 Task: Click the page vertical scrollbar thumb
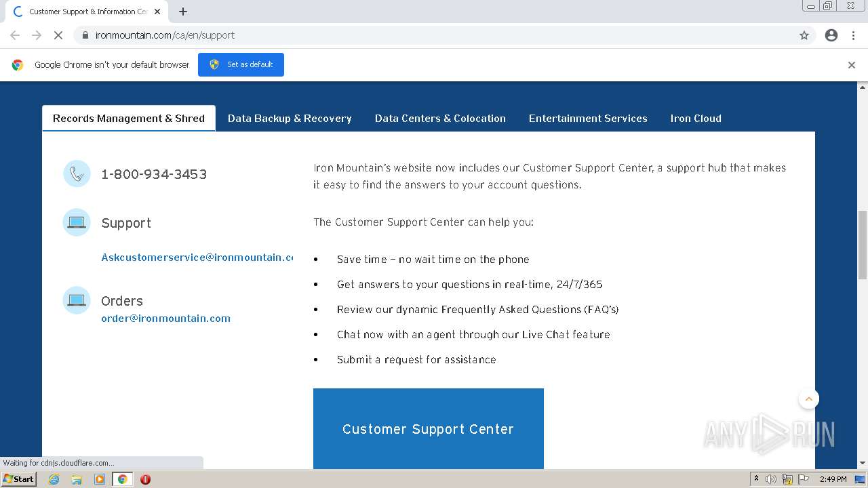(x=863, y=245)
